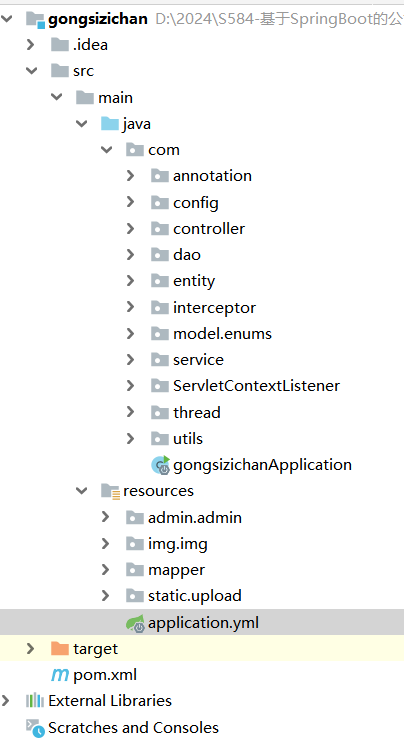Click the orange target folder icon
Screen dimensions: 404x742
tap(60, 648)
